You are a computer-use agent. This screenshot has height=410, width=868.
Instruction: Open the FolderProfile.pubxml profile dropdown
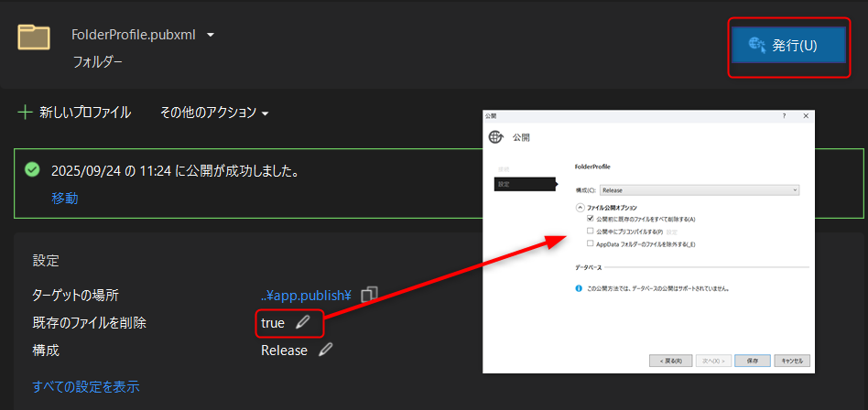(211, 36)
